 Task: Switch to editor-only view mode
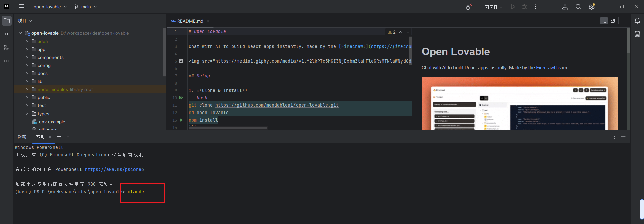click(x=595, y=21)
